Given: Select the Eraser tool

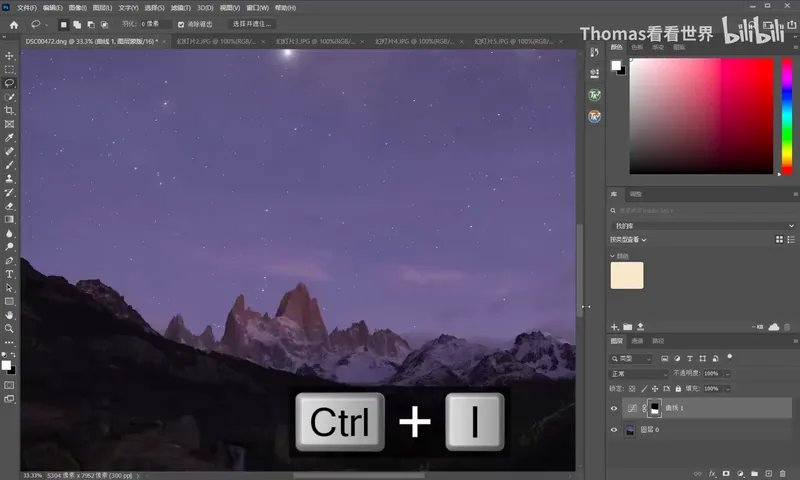Looking at the screenshot, I should tap(9, 206).
